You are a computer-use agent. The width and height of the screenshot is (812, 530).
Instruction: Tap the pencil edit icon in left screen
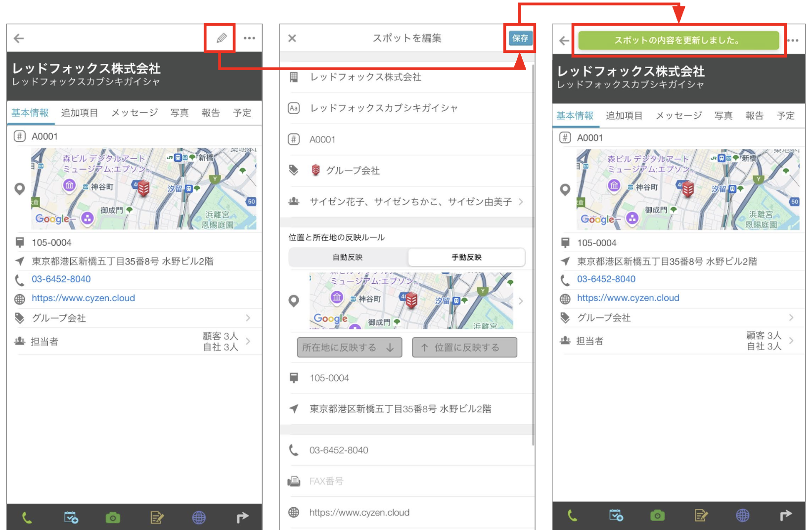[x=221, y=38]
